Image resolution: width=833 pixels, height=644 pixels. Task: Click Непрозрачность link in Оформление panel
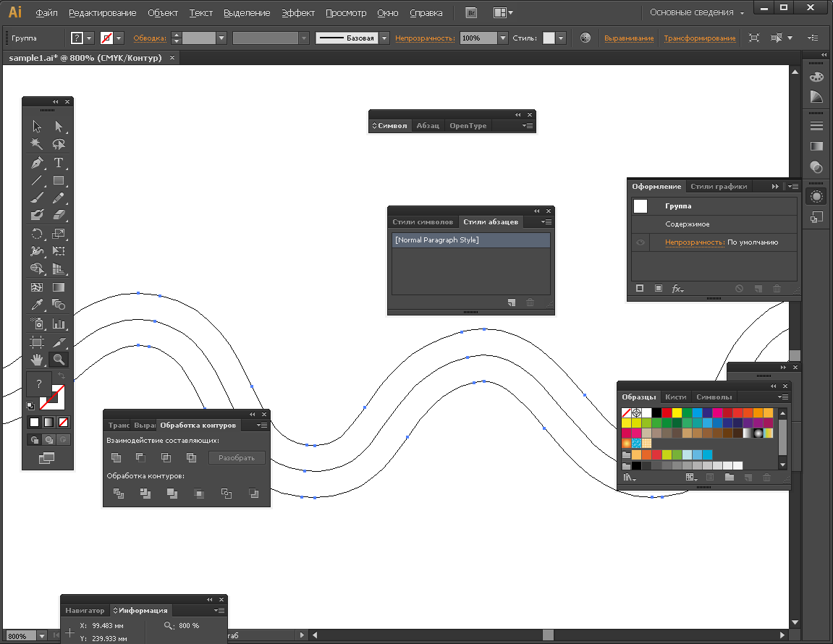[x=695, y=242]
